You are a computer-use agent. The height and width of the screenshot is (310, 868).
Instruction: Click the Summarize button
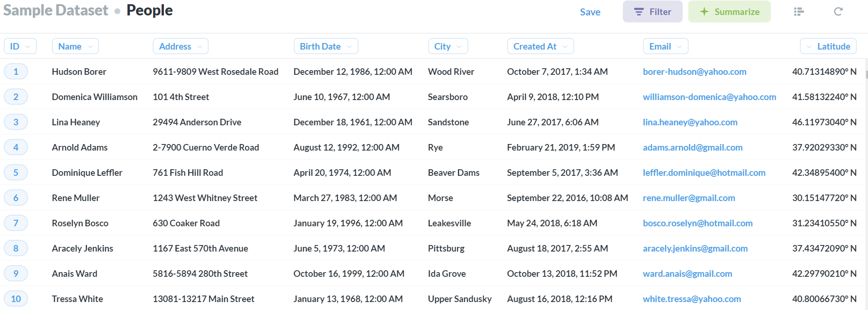729,12
